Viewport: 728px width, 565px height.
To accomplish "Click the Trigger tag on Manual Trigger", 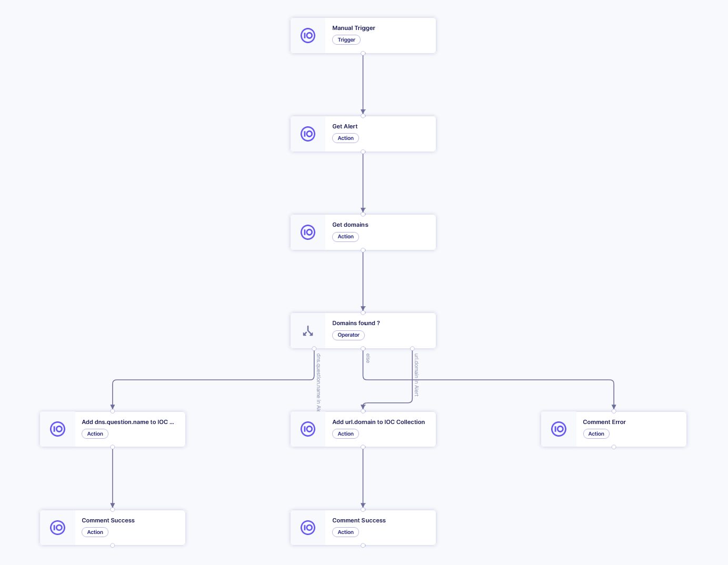I will tap(346, 40).
